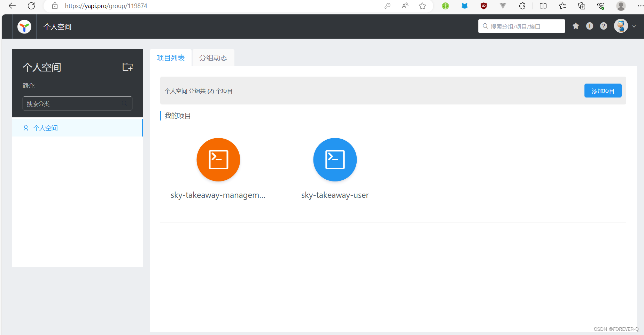Click the browser refresh icon
The image size is (644, 335).
tap(31, 6)
